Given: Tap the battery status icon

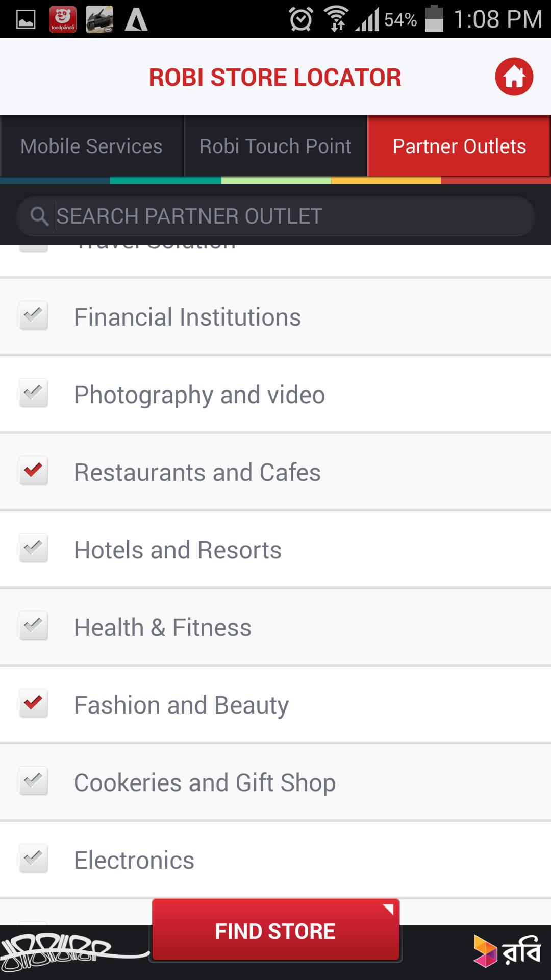Looking at the screenshot, I should tap(434, 19).
